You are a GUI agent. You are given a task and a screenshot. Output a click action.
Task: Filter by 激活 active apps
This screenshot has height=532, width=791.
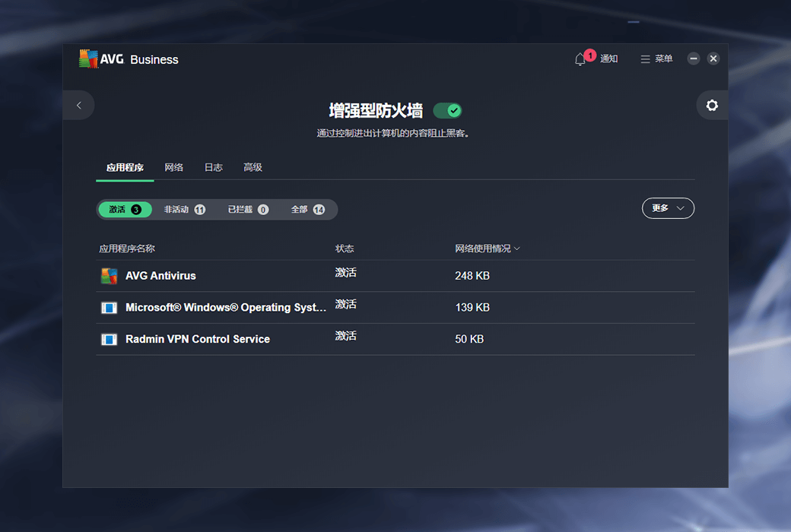pos(125,210)
